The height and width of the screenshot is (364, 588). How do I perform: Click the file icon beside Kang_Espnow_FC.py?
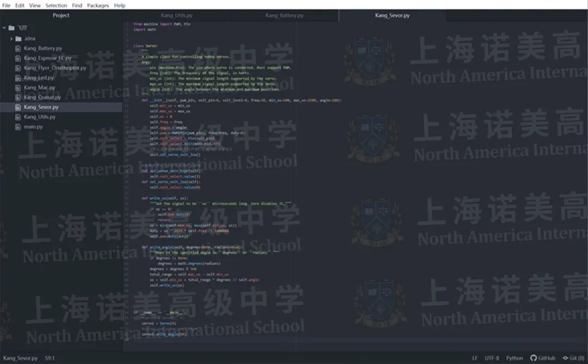pyautogui.click(x=17, y=58)
